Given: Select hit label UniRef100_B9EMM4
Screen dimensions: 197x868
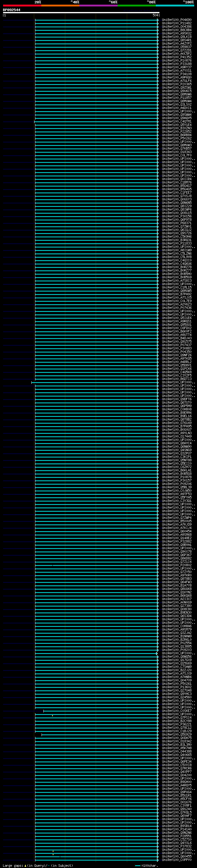Looking at the screenshot, I should point(177,412).
